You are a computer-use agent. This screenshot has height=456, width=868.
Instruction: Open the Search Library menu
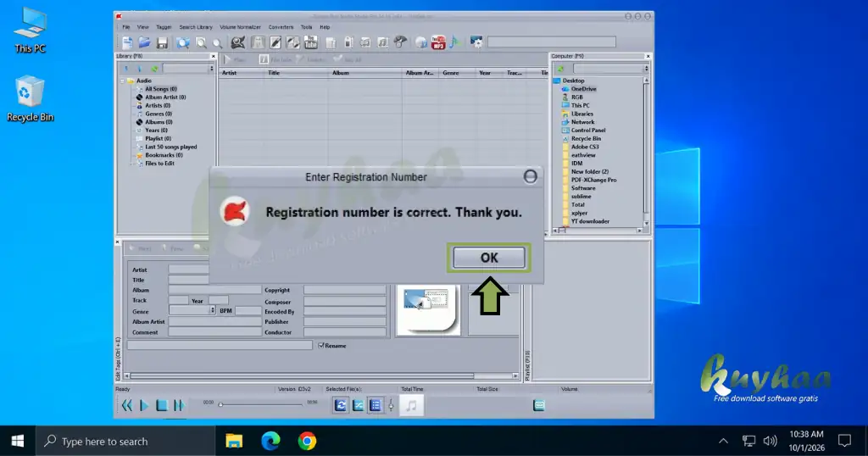196,26
